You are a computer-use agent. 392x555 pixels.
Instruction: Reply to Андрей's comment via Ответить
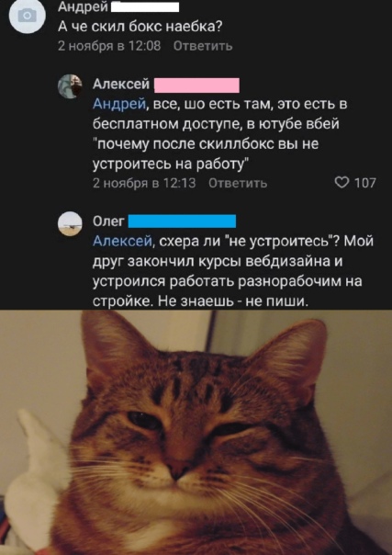[203, 46]
